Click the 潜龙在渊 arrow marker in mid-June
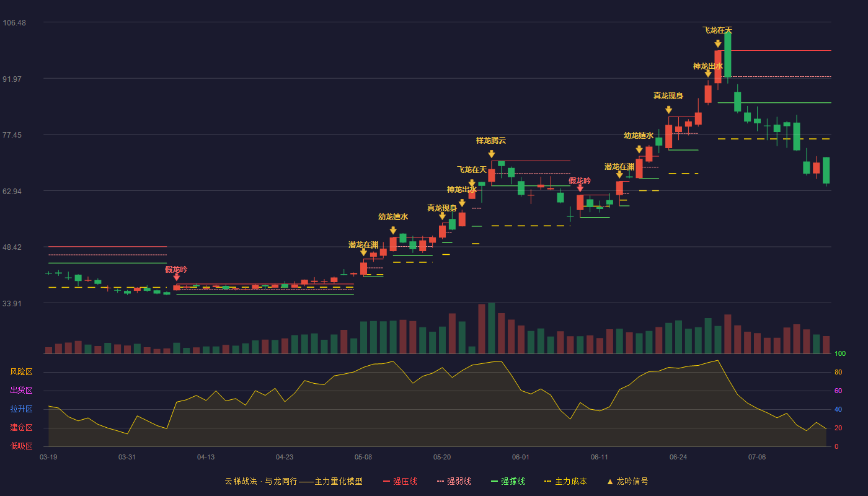The image size is (868, 496). [x=619, y=175]
